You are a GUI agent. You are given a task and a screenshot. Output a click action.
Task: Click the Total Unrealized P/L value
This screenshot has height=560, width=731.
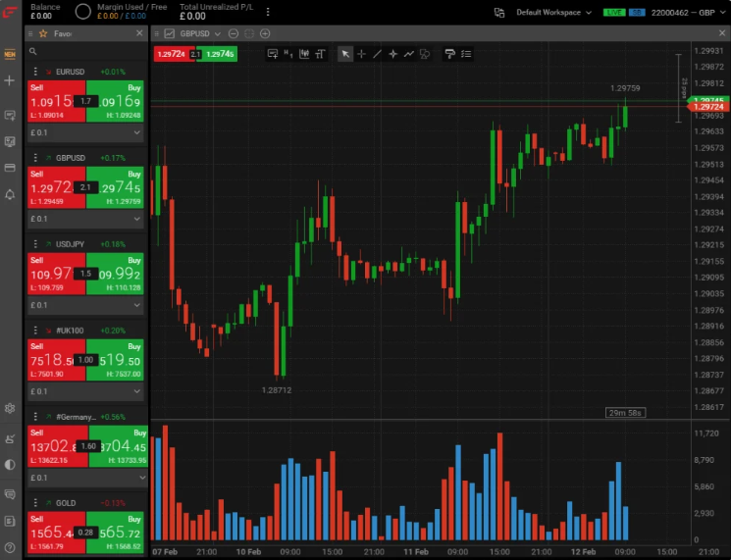tap(192, 17)
